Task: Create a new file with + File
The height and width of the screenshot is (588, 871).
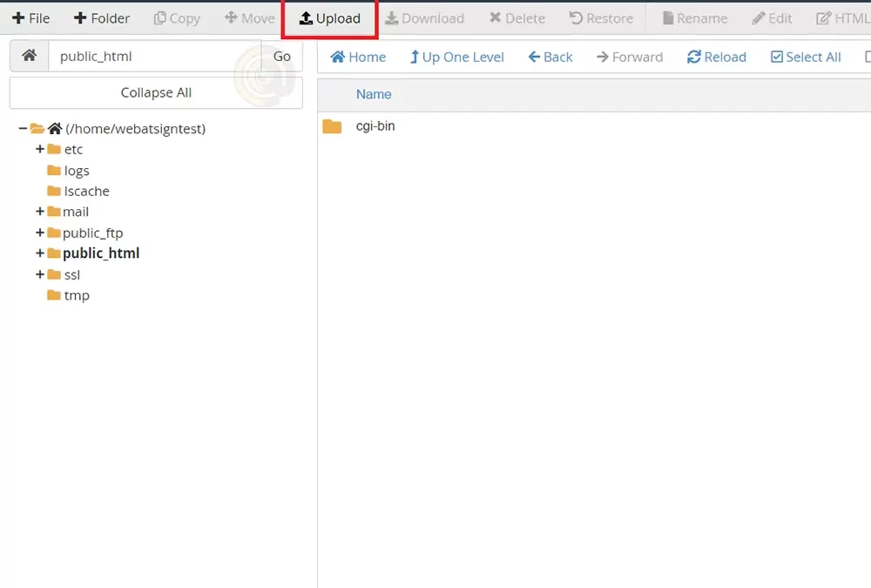Action: [x=30, y=18]
